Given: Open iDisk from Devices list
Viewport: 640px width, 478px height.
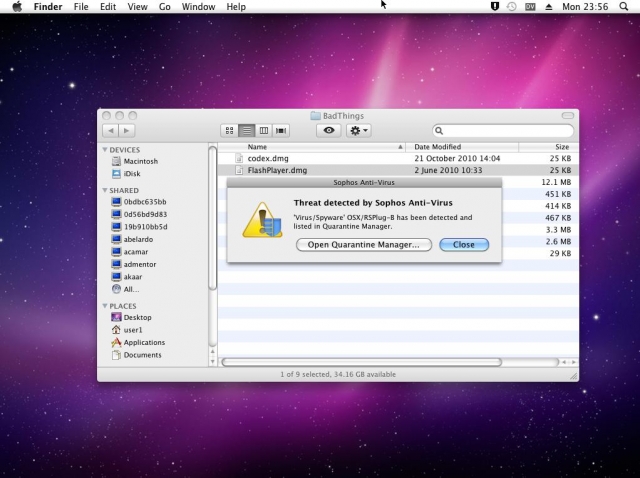Looking at the screenshot, I should [x=132, y=174].
